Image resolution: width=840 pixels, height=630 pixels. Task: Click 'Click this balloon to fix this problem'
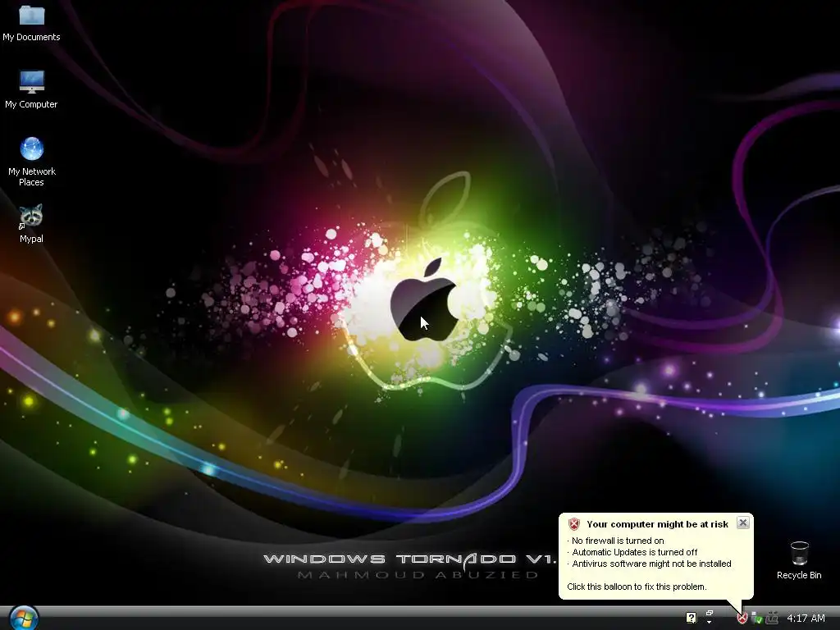click(x=637, y=587)
